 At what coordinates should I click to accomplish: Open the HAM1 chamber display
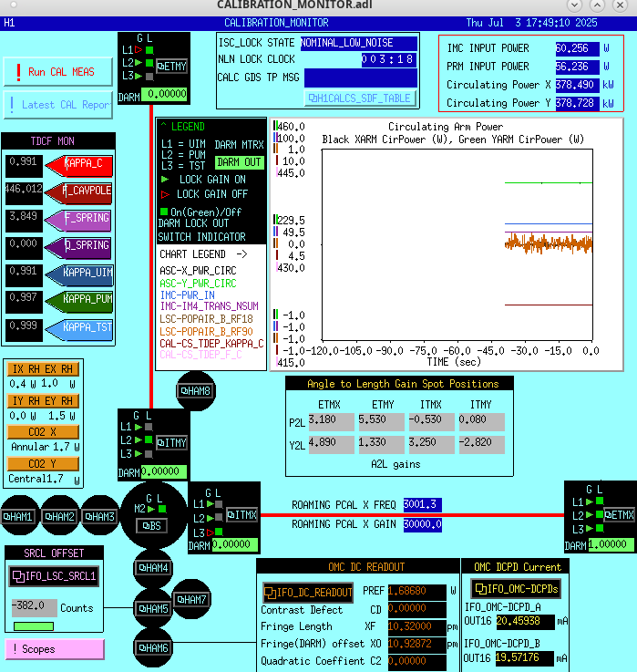coord(17,516)
